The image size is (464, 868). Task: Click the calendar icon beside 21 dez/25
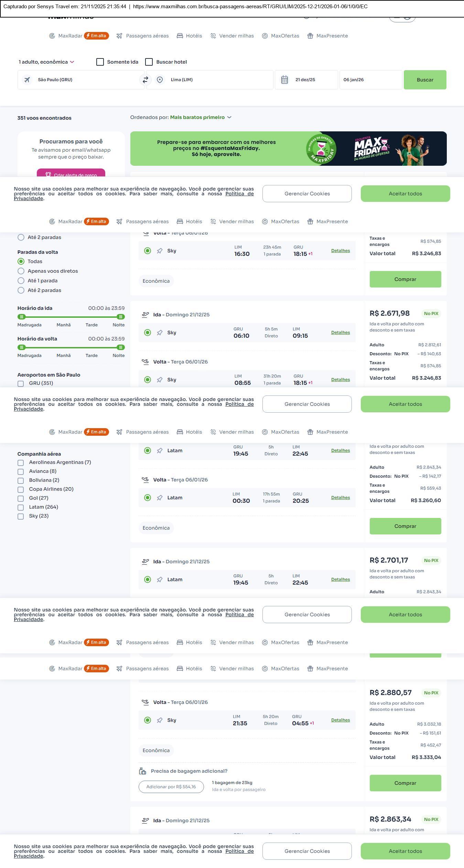click(284, 80)
